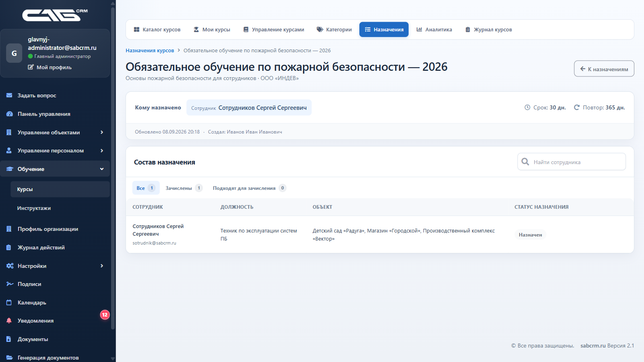
Task: Click the calendar icon in sidebar
Action: [9, 302]
